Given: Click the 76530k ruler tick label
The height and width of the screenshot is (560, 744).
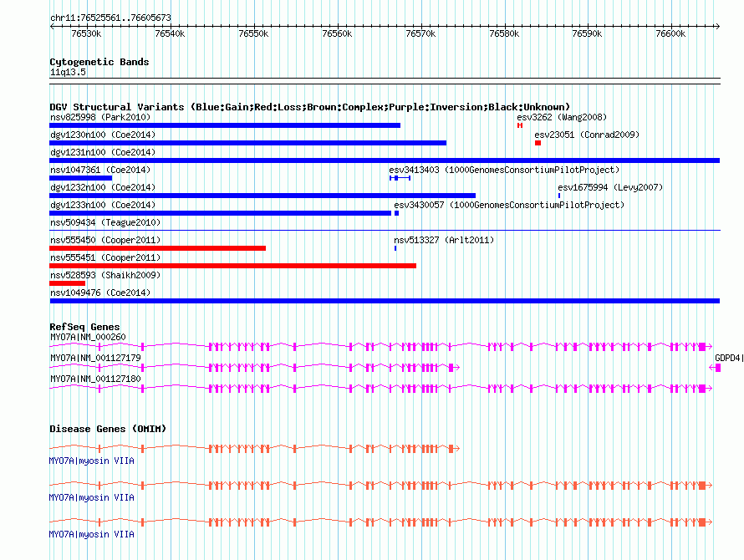Looking at the screenshot, I should click(x=86, y=33).
